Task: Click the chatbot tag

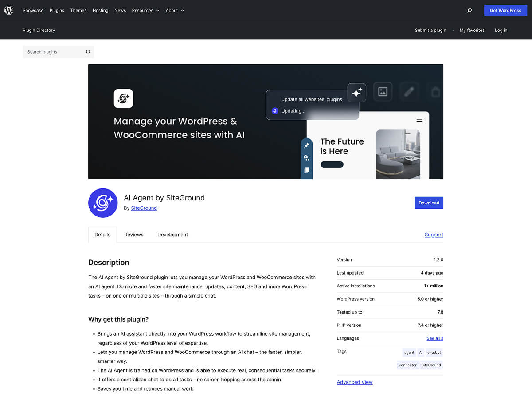Action: (434, 353)
